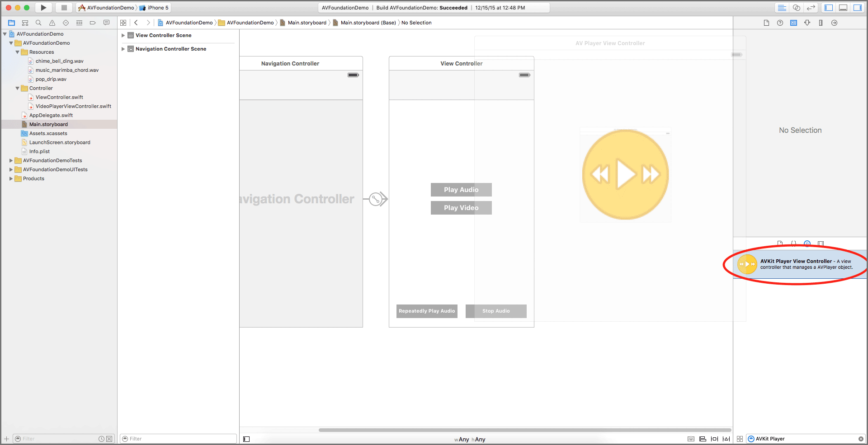
Task: Collapse the AVFoundationDemo group folder
Action: pos(11,43)
